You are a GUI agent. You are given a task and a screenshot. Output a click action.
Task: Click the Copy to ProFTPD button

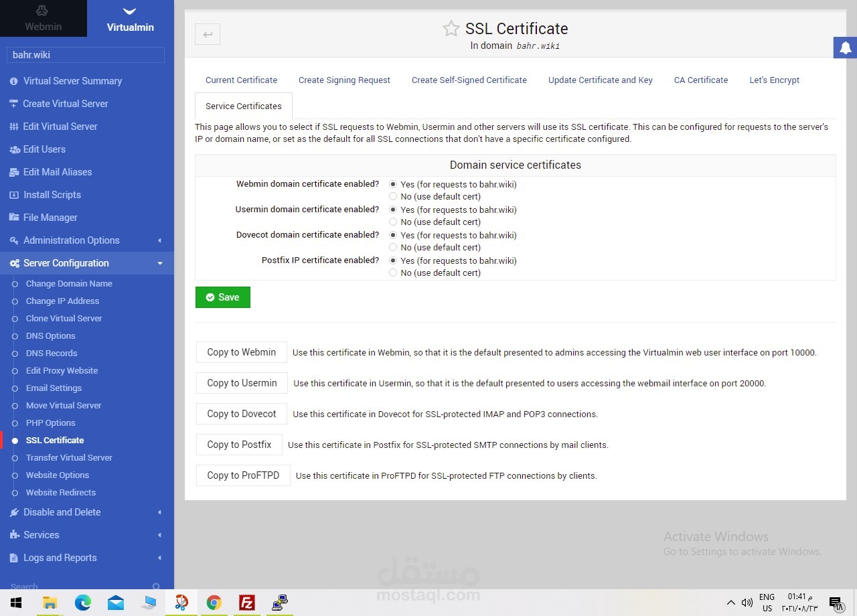click(x=243, y=475)
